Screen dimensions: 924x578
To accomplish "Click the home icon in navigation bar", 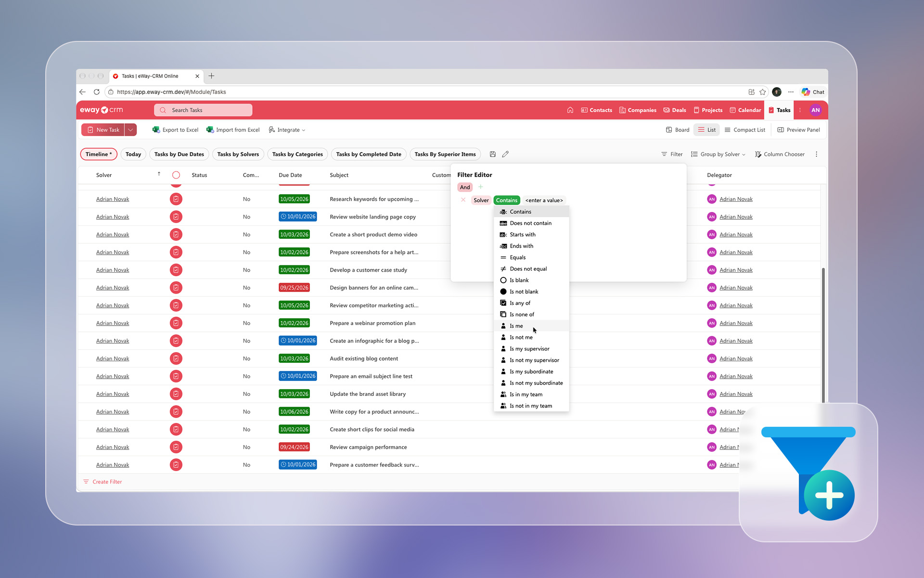I will pyautogui.click(x=570, y=110).
